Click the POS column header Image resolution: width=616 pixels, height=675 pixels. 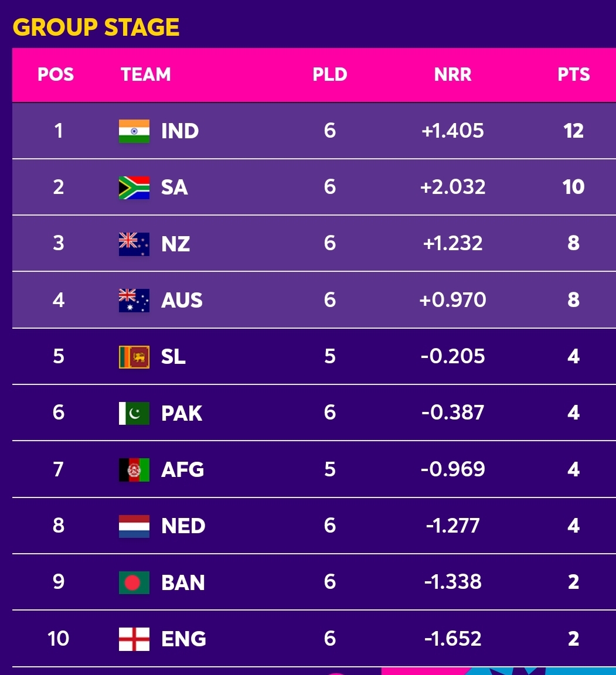[x=56, y=74]
